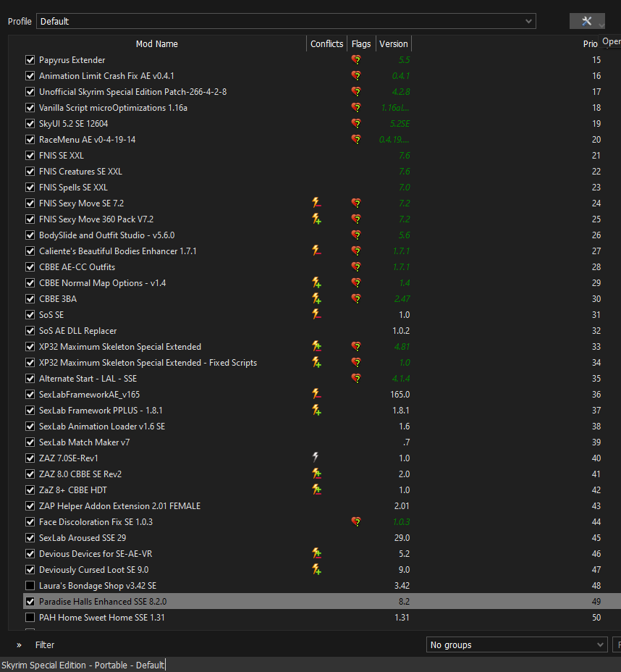Sort by Flags column header
Viewport: 621px width, 672px height.
361,43
